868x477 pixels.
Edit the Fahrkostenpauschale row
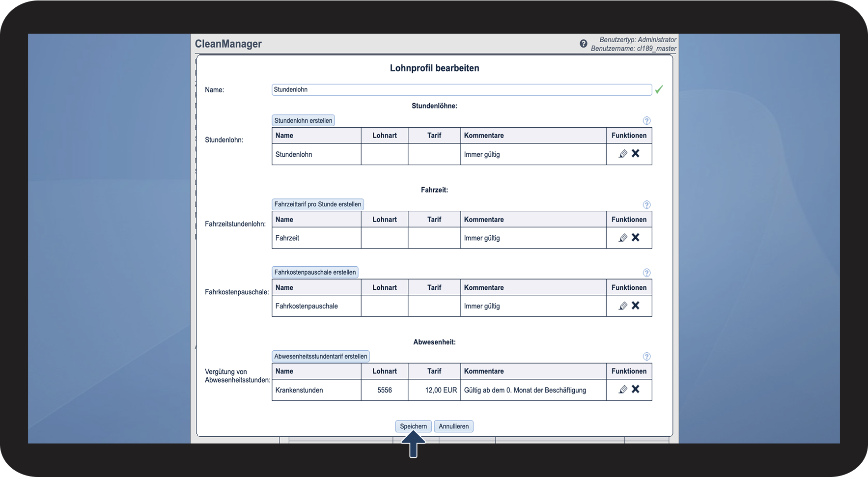point(623,306)
